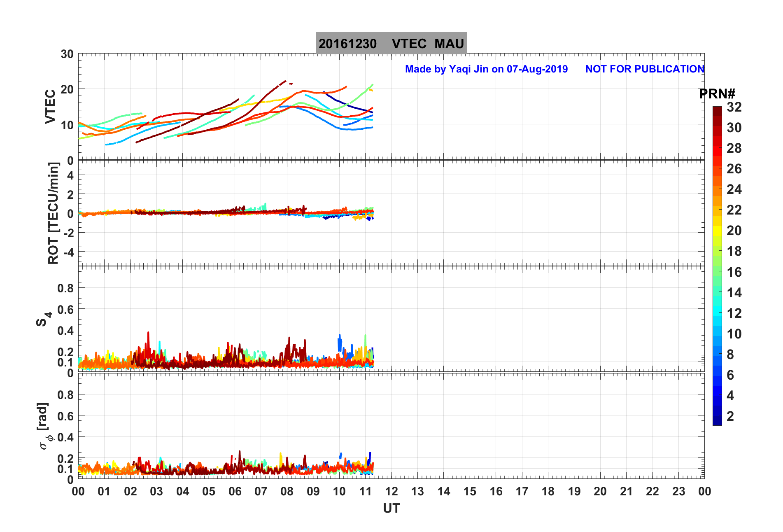The height and width of the screenshot is (532, 783).
Task: Click the "16" label on PRN colorbar
Action: 734,272
